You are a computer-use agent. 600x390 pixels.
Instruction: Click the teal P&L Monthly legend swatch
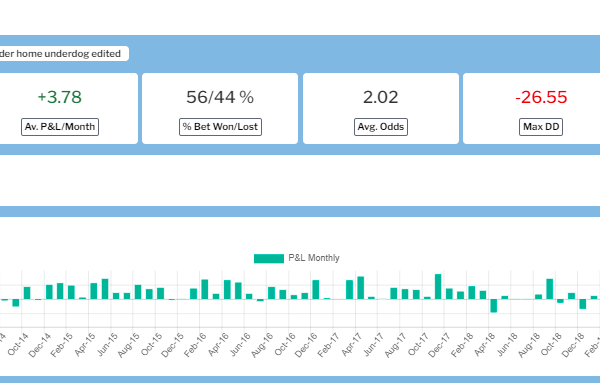point(269,259)
